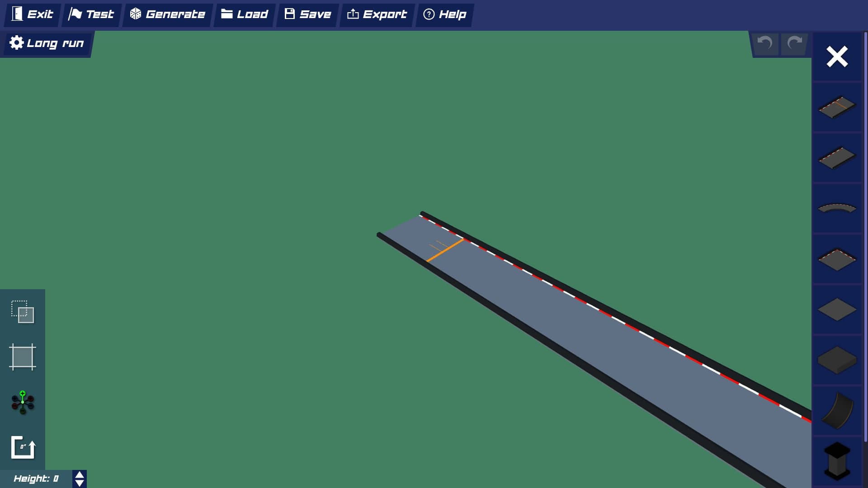868x488 pixels.
Task: Pick the curved ramp piece
Action: pos(837,411)
